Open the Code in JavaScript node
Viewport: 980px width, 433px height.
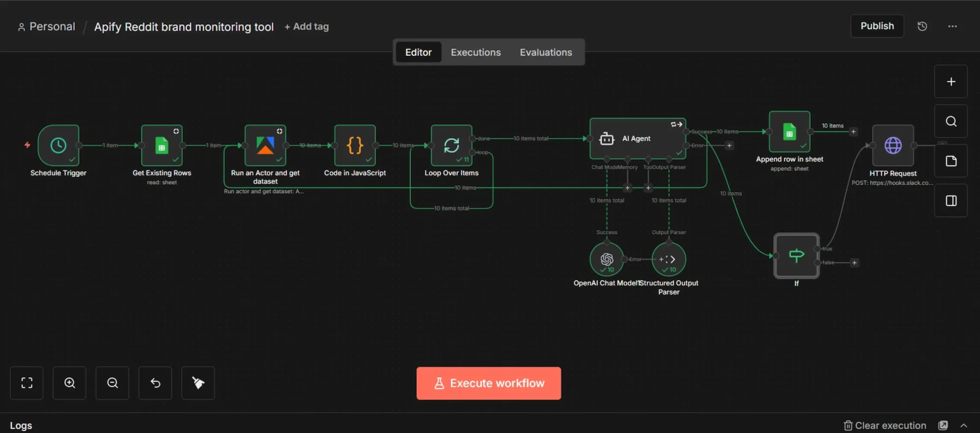coord(355,145)
